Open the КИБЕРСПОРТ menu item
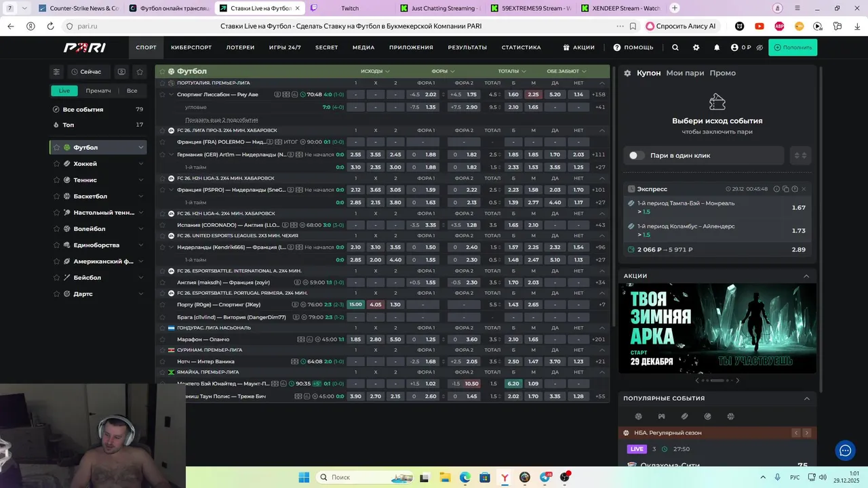The width and height of the screenshot is (868, 488). coord(191,47)
